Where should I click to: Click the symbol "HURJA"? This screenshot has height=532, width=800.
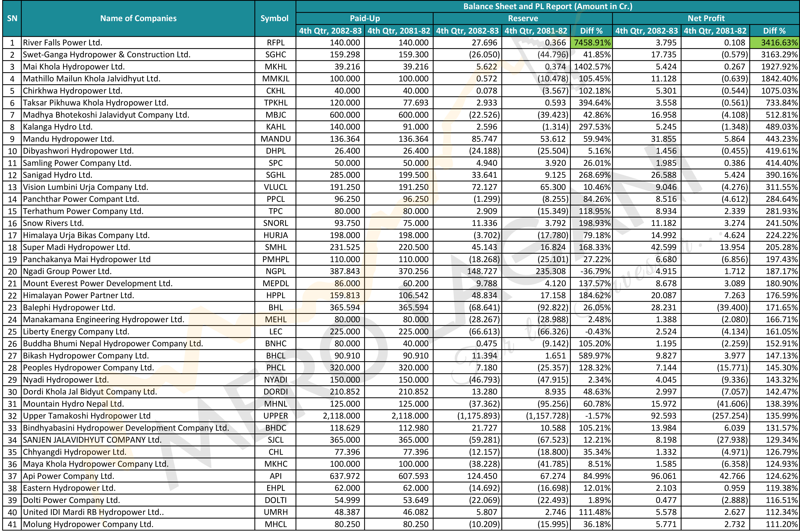click(x=276, y=235)
